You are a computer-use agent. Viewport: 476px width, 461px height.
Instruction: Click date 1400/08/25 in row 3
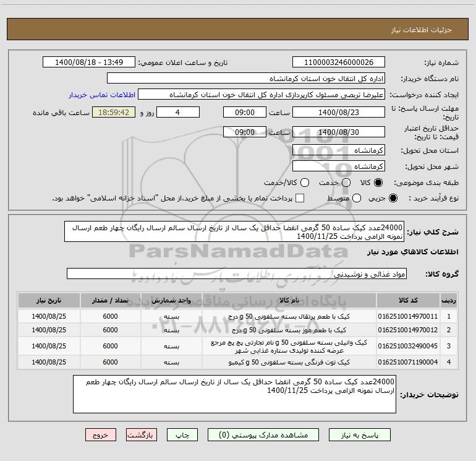pos(49,346)
